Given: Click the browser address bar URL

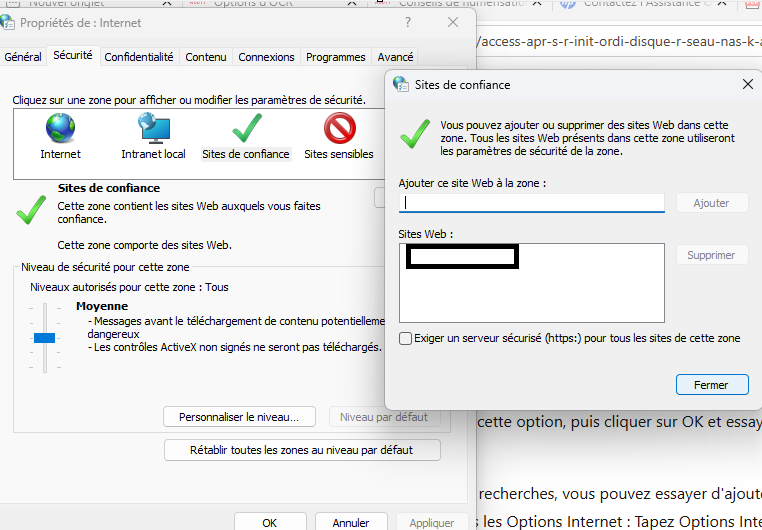Looking at the screenshot, I should click(x=620, y=41).
